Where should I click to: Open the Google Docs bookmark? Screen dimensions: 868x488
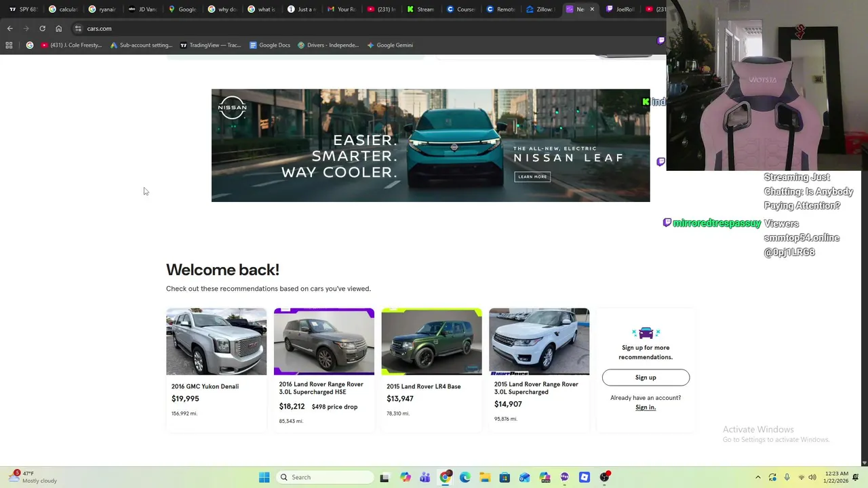[x=270, y=45]
